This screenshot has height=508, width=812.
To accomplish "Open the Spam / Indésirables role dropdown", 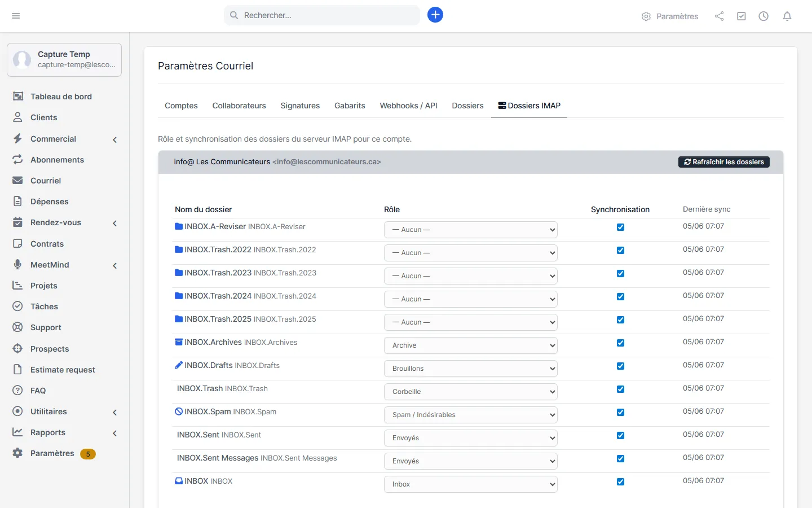I will 471,415.
